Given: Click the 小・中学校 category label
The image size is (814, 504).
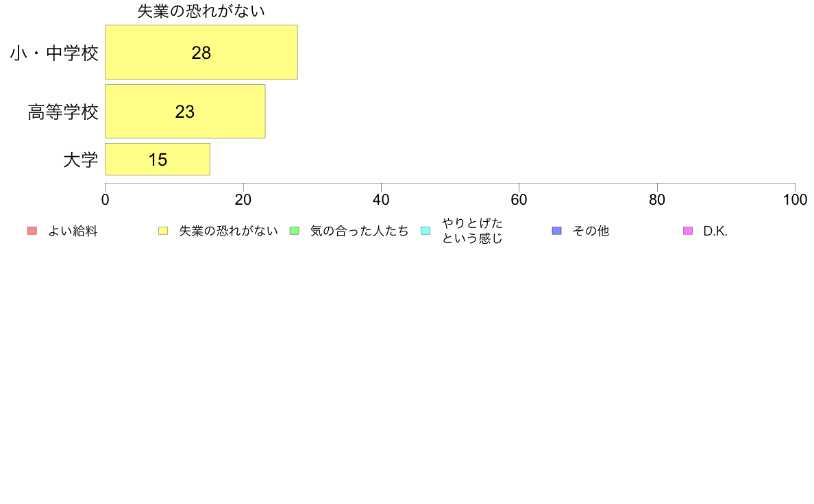Looking at the screenshot, I should 54,53.
